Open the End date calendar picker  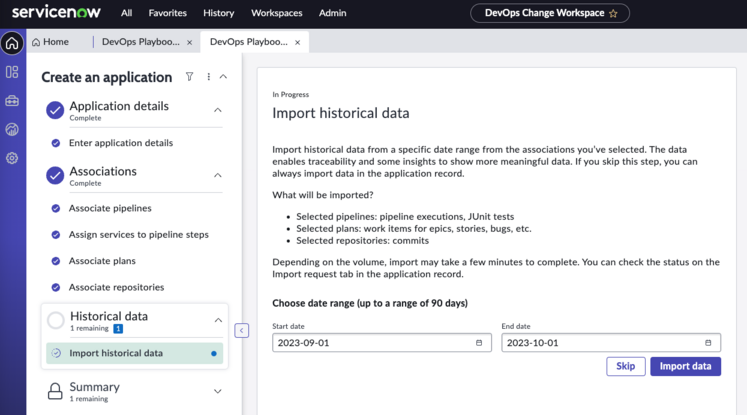click(x=708, y=343)
